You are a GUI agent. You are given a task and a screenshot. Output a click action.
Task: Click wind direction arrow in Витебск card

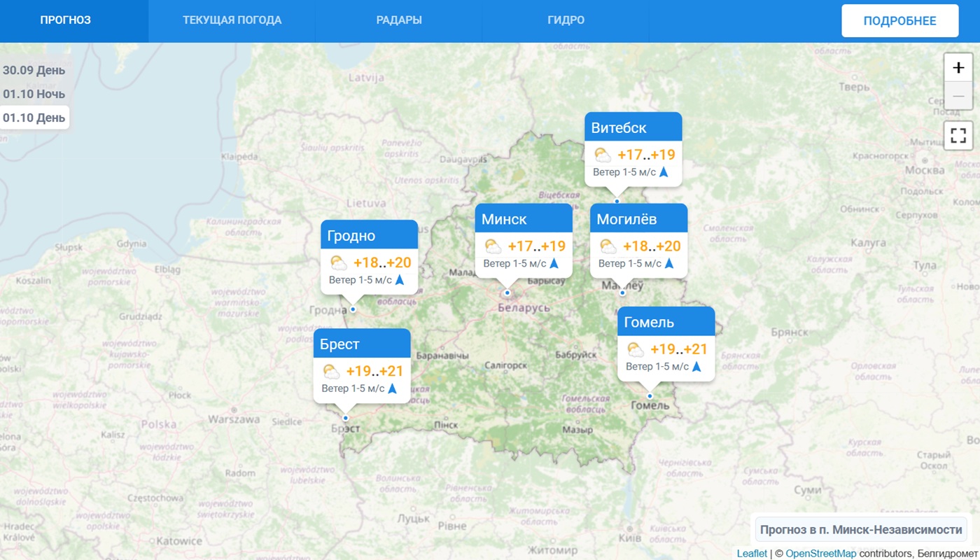point(664,171)
